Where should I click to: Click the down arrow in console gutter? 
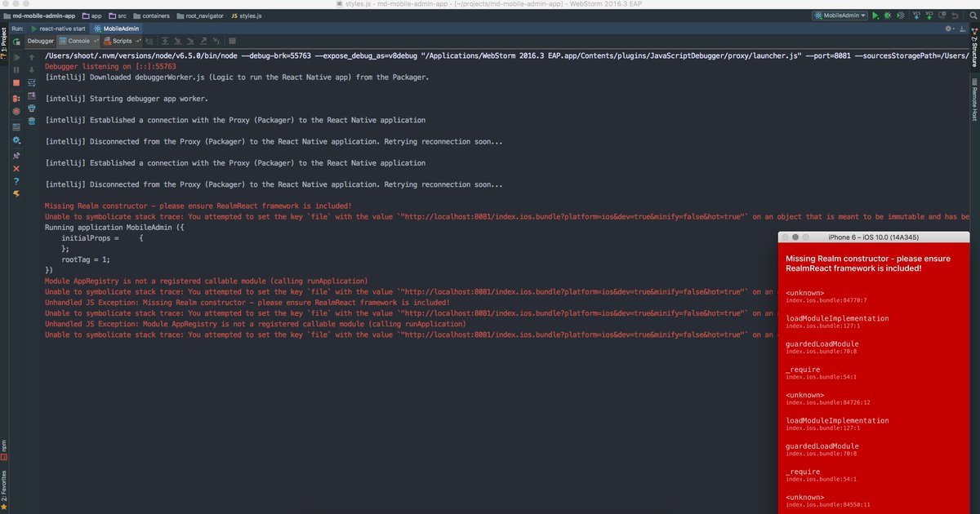pos(32,70)
